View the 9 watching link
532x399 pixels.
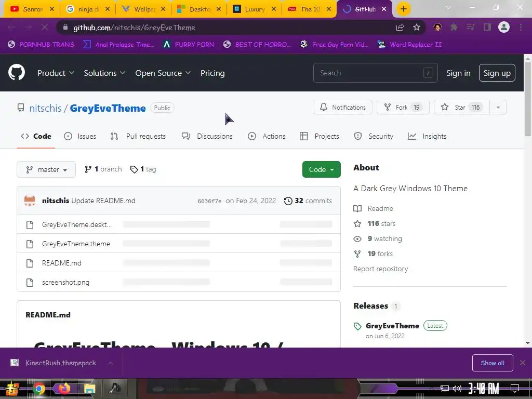tap(378, 238)
